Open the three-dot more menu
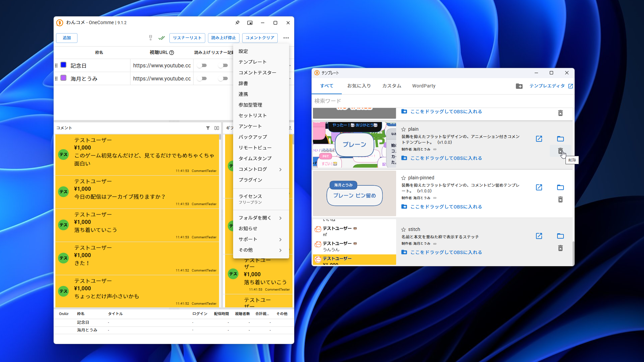 click(x=286, y=38)
